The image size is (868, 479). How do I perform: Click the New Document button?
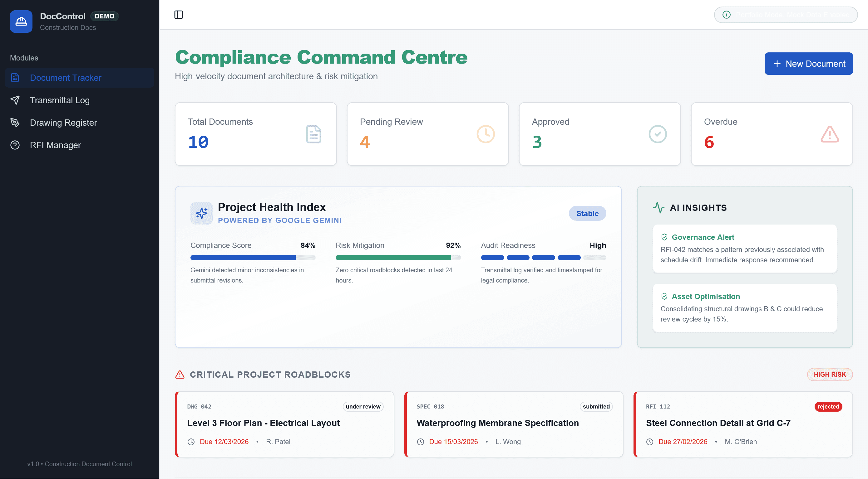[808, 63]
